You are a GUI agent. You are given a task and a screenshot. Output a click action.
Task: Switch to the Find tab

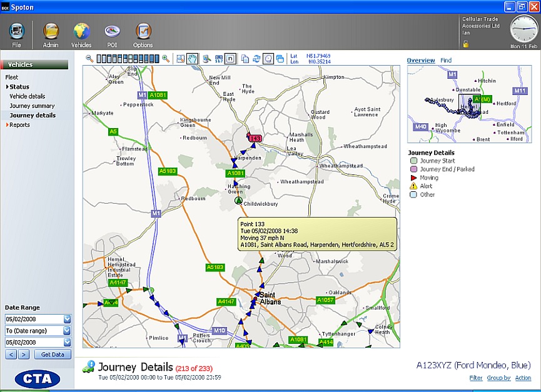point(446,61)
